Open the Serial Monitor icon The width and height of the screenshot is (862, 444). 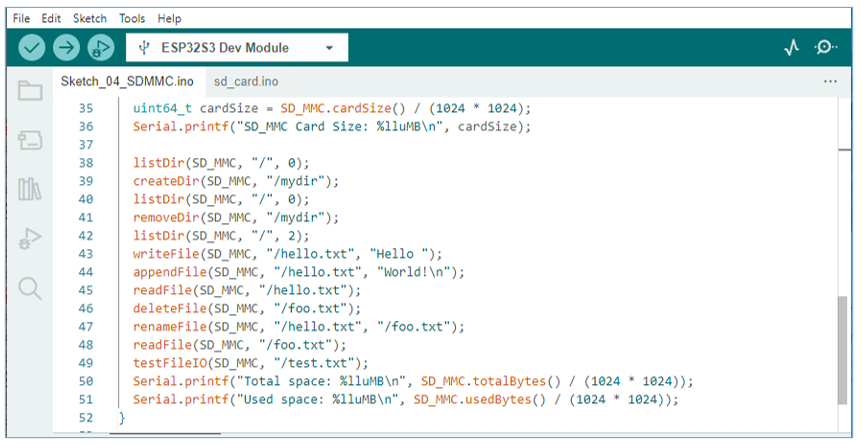tap(826, 47)
